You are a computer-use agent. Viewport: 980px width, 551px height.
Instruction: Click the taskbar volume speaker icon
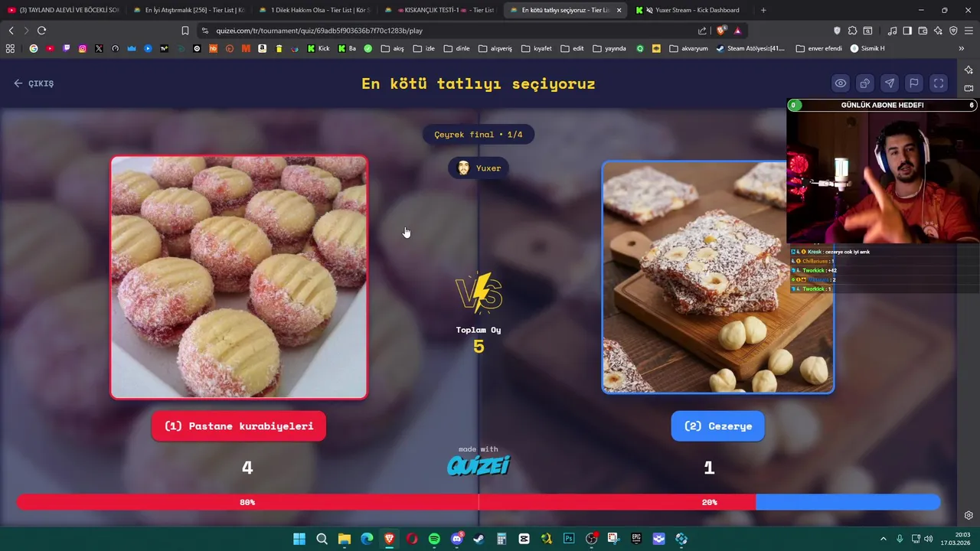929,539
